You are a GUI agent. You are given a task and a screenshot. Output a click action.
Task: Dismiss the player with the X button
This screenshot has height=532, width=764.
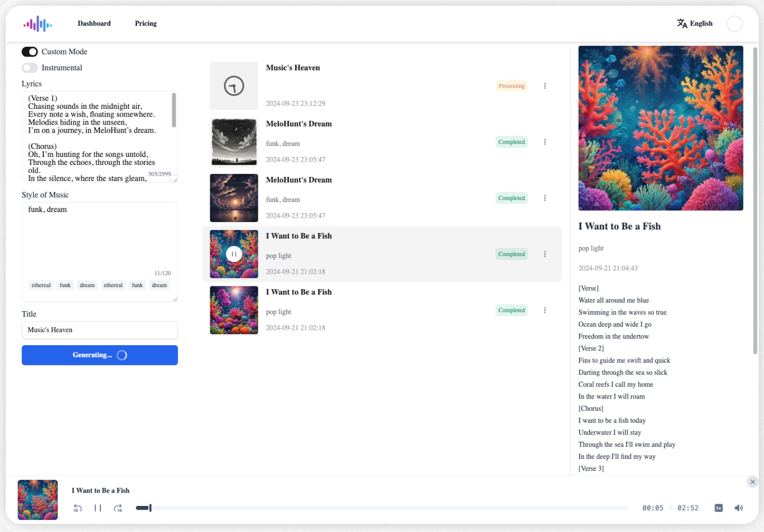tap(753, 482)
